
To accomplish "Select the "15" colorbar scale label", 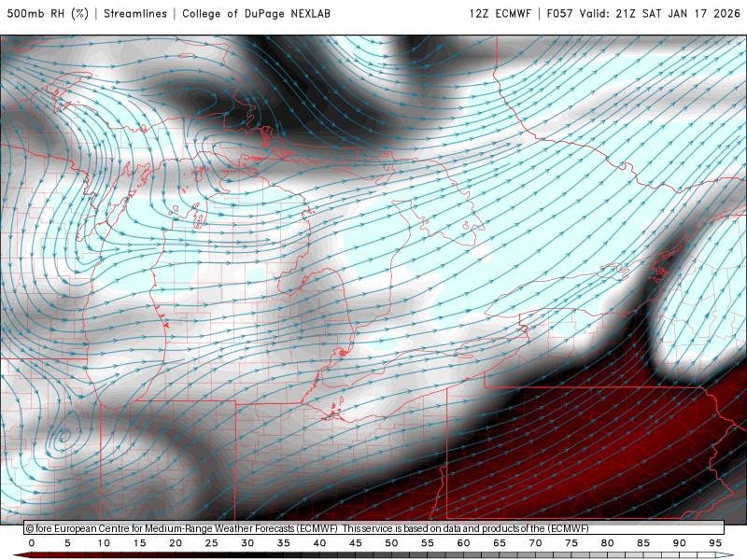I will click(139, 543).
